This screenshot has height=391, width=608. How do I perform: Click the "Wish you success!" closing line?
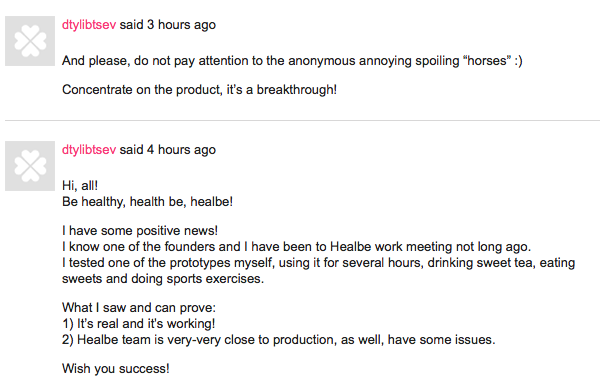116,369
